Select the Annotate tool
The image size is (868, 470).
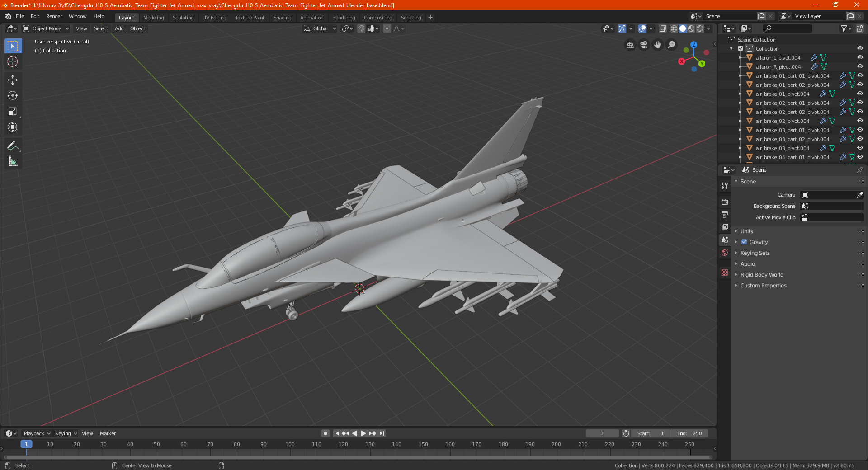(x=13, y=146)
